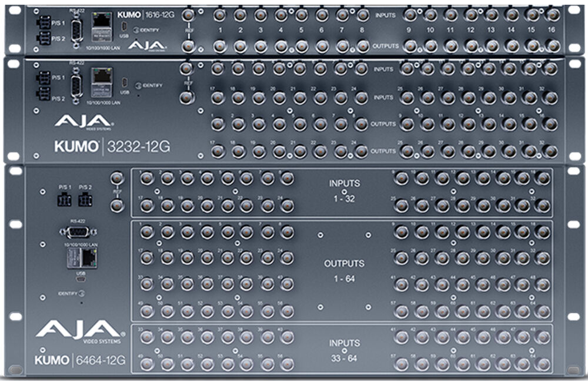Click input 1 BNC connector on 6464-12G
Viewport: 588px width, 392px height.
point(146,179)
